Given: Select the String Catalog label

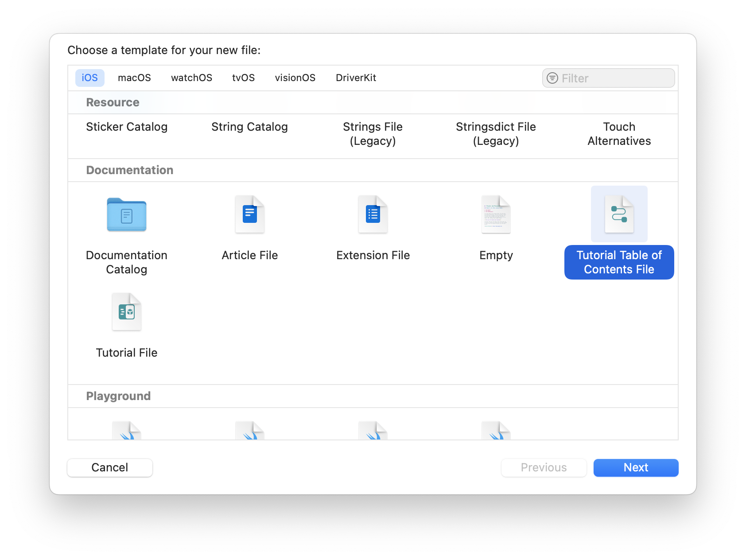Looking at the screenshot, I should click(249, 127).
